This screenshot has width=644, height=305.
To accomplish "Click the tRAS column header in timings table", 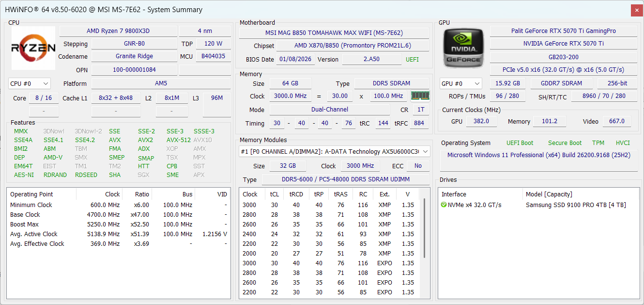I will (340, 194).
